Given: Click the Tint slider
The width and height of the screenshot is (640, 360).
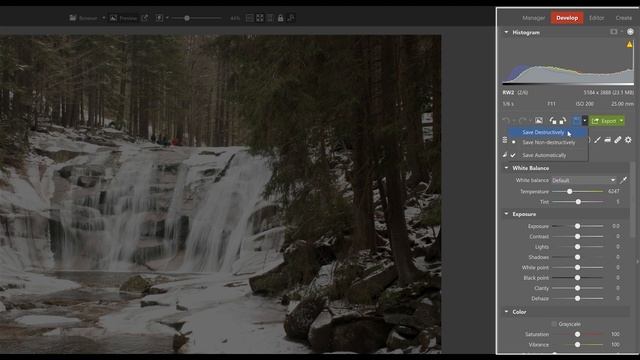Looking at the screenshot, I should pos(578,202).
